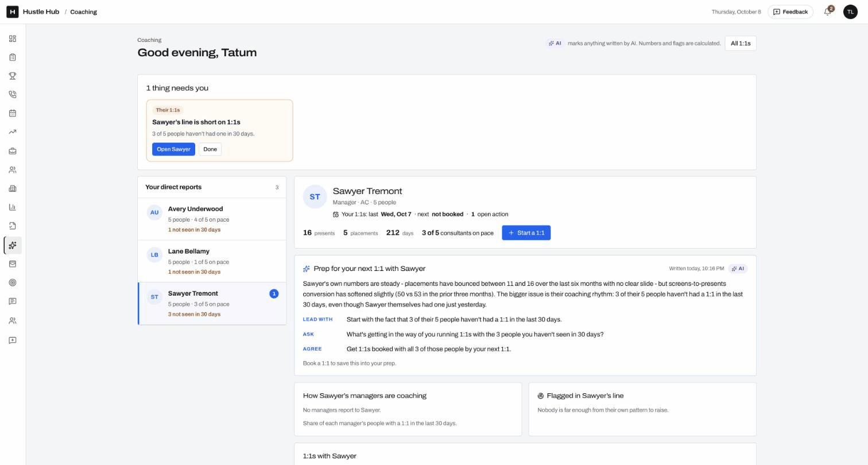Click the sparkle icon beside 'Prep for your next 1:1'
Image resolution: width=868 pixels, height=465 pixels.
307,269
